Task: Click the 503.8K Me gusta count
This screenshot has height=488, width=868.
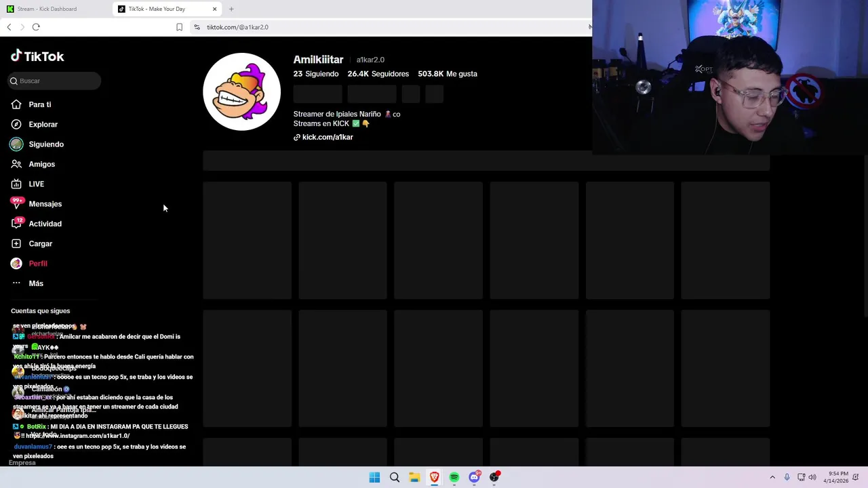Action: coord(448,74)
